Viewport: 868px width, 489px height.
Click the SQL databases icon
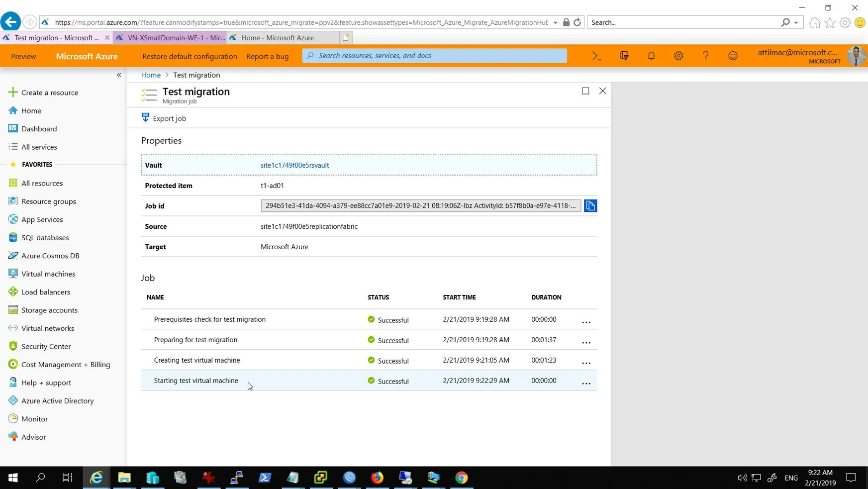(x=13, y=237)
